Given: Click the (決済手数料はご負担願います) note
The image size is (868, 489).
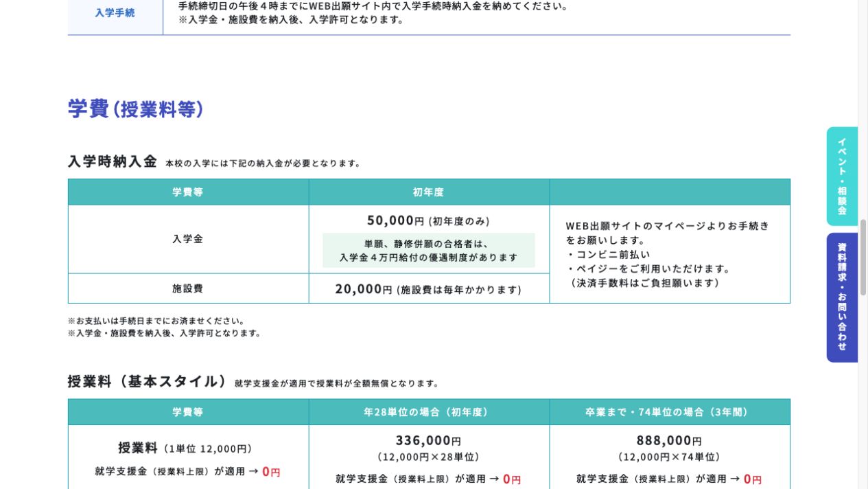Looking at the screenshot, I should coord(645,283).
